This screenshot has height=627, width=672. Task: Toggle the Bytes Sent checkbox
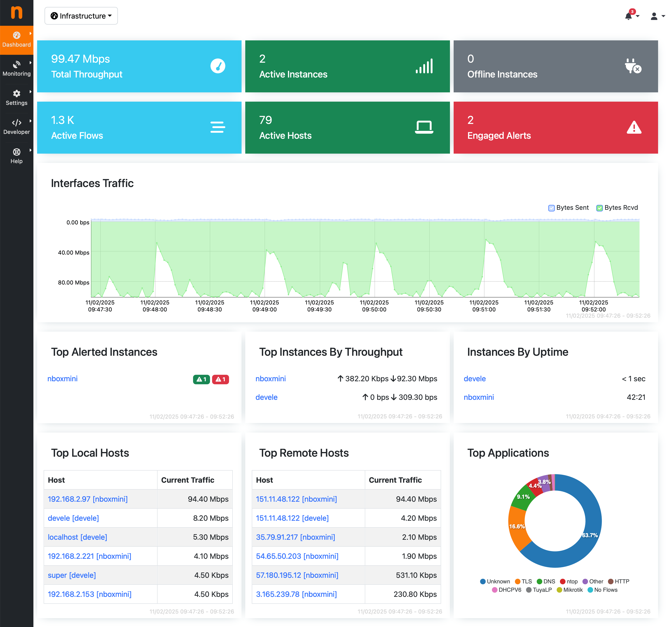click(x=551, y=208)
